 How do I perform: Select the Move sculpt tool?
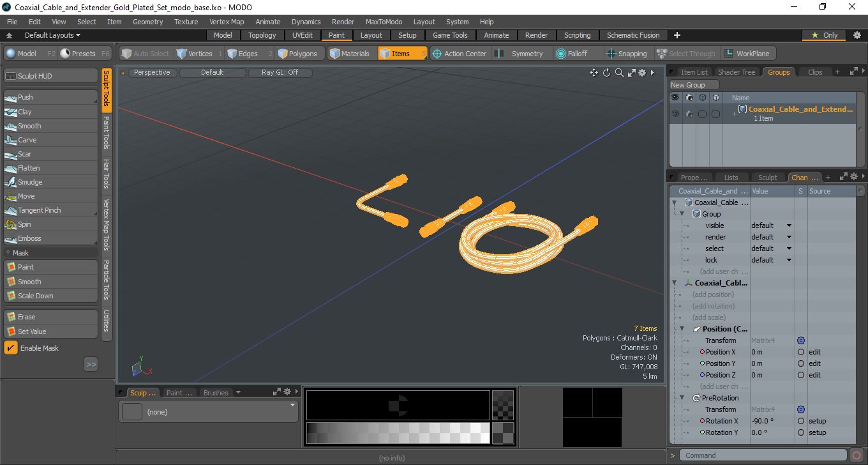[51, 196]
